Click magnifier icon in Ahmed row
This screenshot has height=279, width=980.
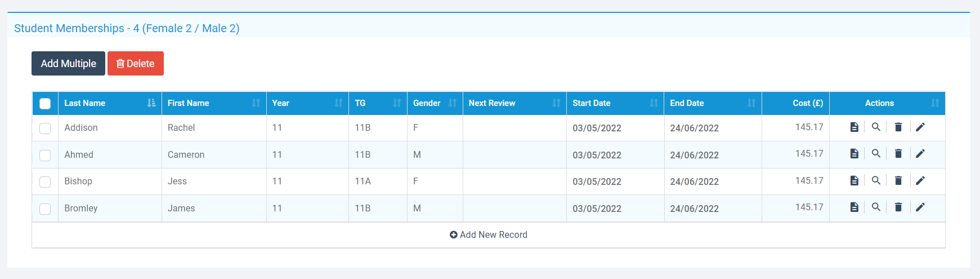(876, 153)
